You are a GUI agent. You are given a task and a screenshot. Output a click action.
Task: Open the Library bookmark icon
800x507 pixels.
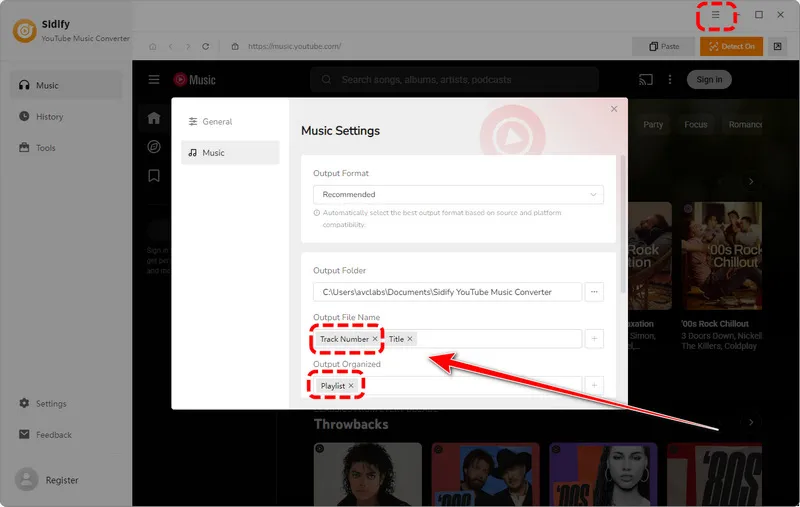click(x=154, y=176)
